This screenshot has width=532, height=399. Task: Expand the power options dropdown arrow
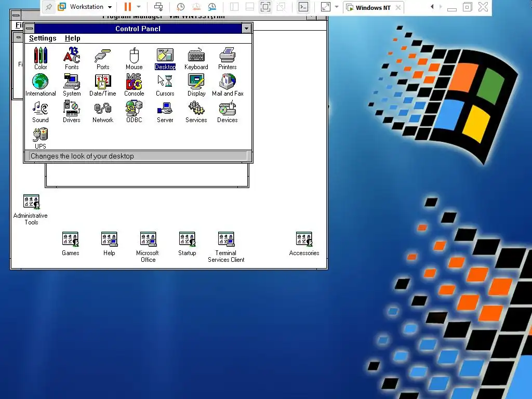[x=139, y=7]
